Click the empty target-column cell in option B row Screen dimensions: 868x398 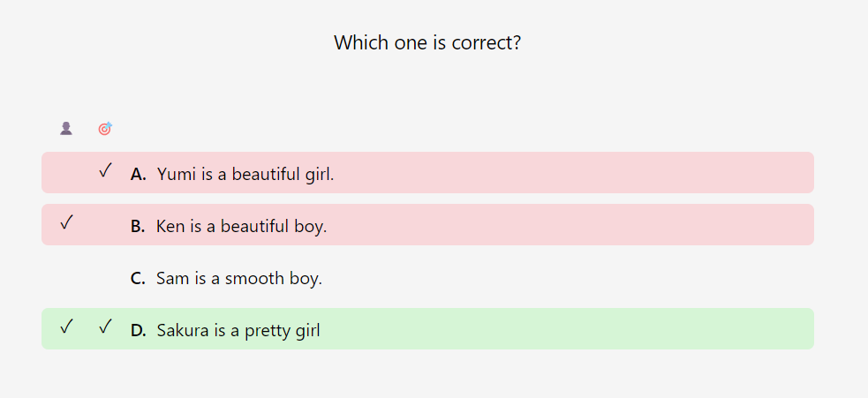point(105,225)
